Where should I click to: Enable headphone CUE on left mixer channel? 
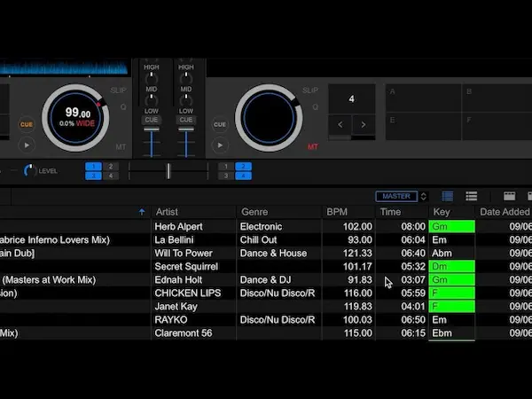point(152,120)
